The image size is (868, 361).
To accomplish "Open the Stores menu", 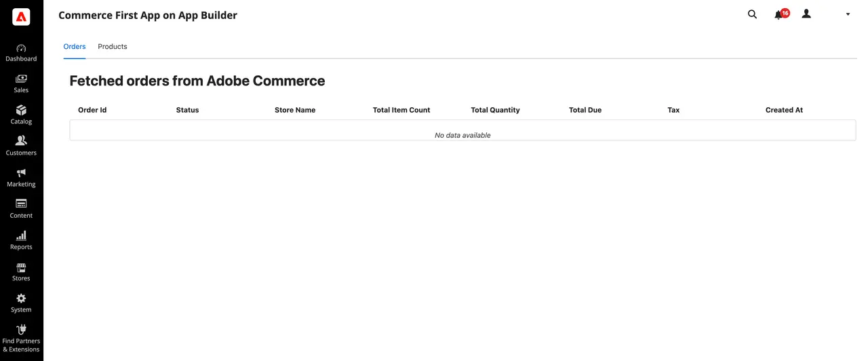I will click(x=21, y=272).
